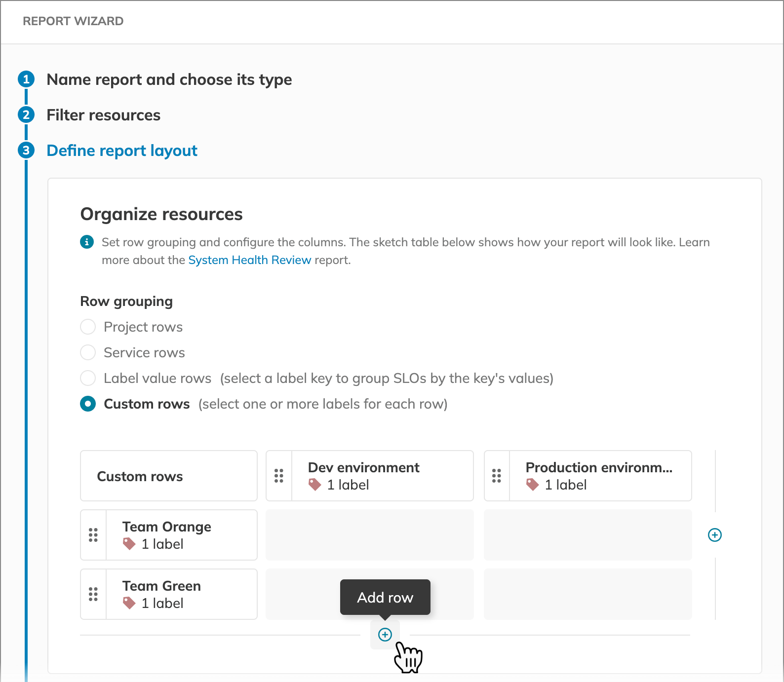The image size is (784, 682).
Task: Open the Define report layout step
Action: (x=121, y=151)
